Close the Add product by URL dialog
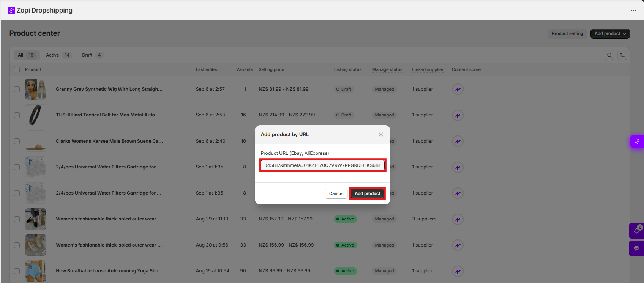This screenshot has height=283, width=644. pos(380,135)
